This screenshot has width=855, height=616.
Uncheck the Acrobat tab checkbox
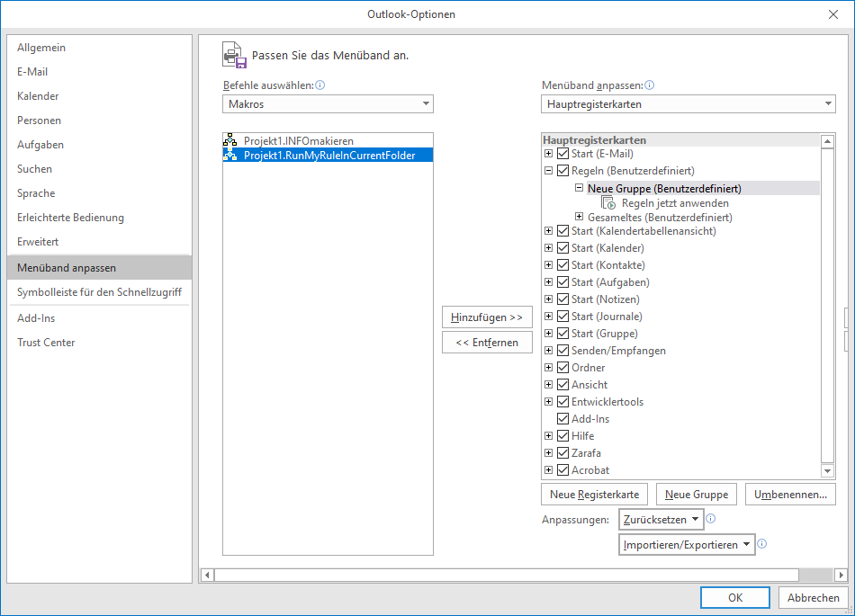pos(562,470)
